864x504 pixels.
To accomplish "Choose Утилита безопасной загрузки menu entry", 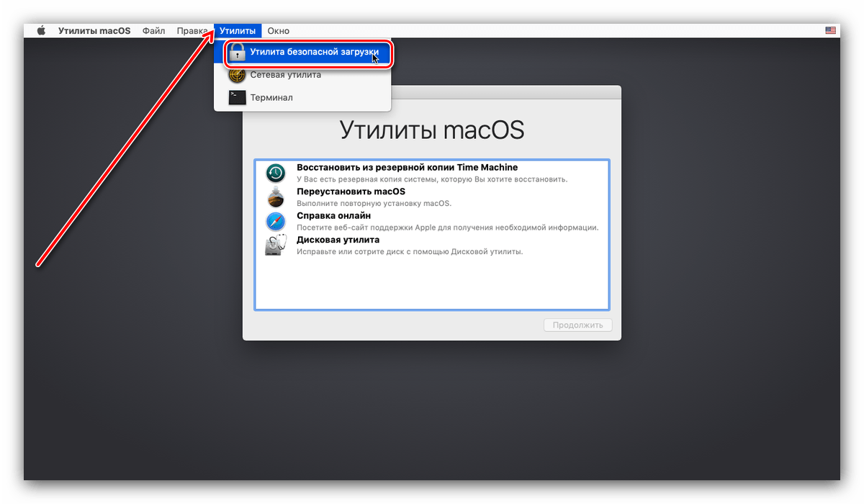I will pyautogui.click(x=314, y=53).
